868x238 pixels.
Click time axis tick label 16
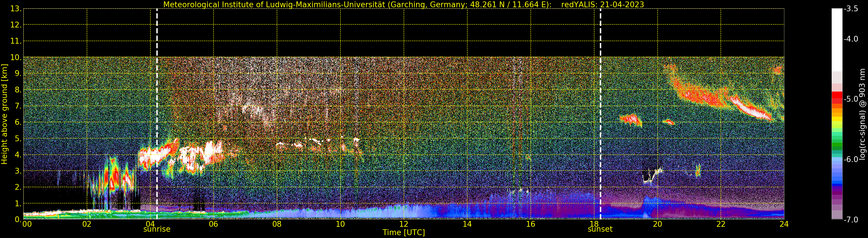tap(530, 224)
